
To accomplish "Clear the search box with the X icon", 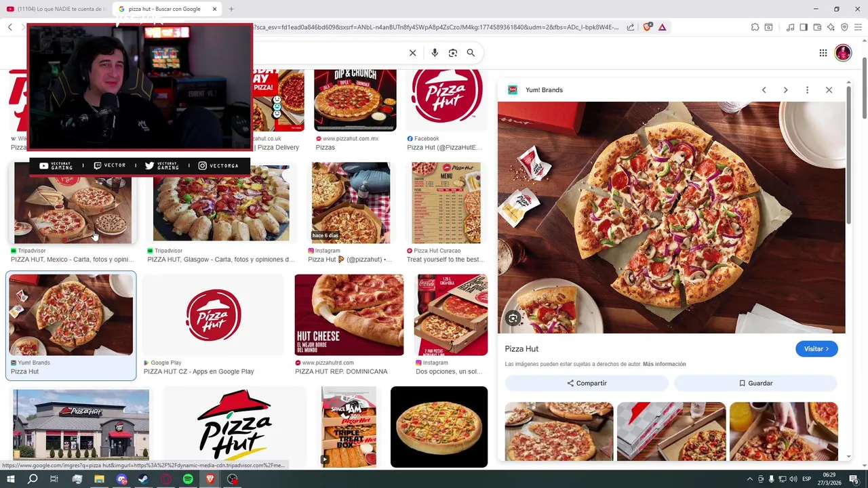I will click(412, 53).
